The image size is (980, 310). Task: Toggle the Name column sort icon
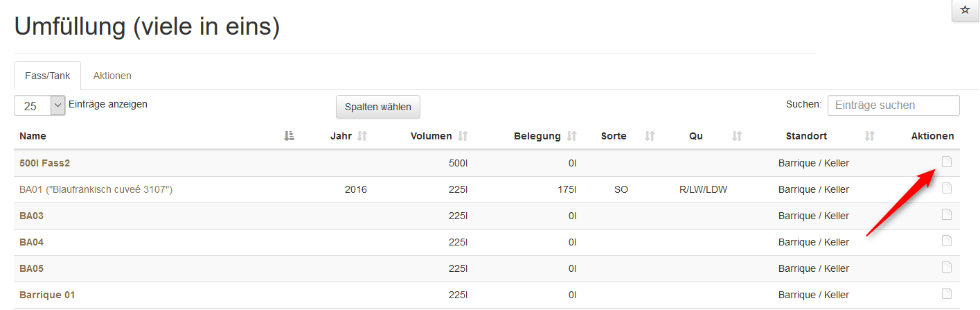click(x=289, y=136)
